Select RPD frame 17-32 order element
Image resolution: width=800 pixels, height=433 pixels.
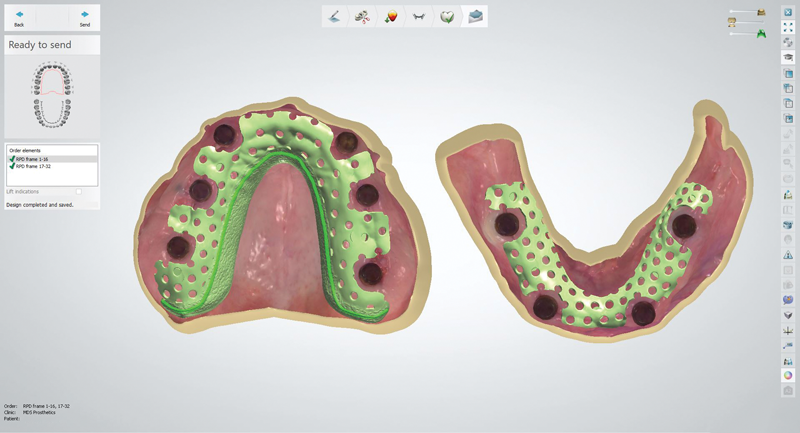coord(34,166)
